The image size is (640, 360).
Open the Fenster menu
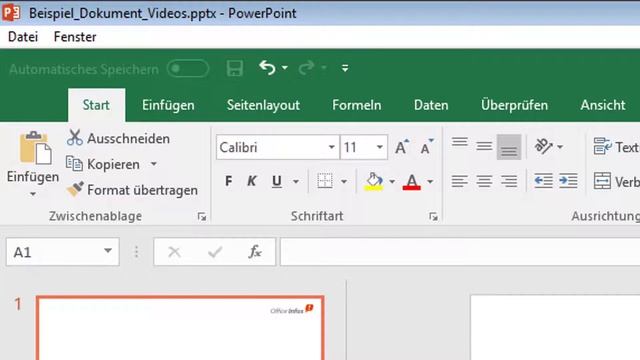click(x=75, y=37)
